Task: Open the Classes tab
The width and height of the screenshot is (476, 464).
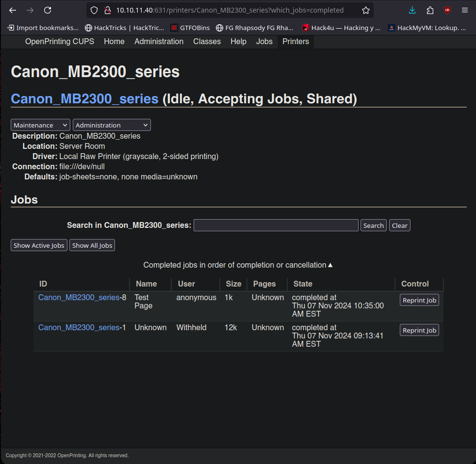Action: pyautogui.click(x=207, y=42)
